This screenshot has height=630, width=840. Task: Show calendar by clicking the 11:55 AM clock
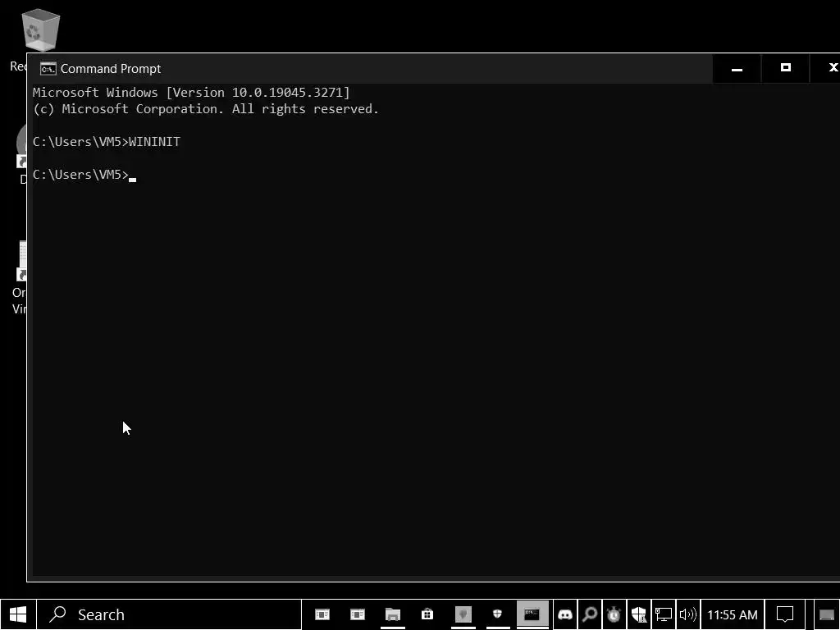point(733,614)
